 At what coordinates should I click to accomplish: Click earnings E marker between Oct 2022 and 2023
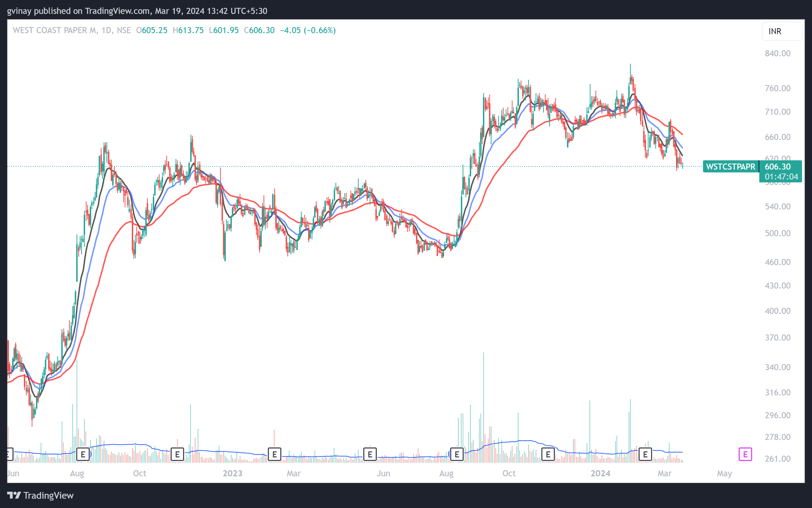click(177, 454)
